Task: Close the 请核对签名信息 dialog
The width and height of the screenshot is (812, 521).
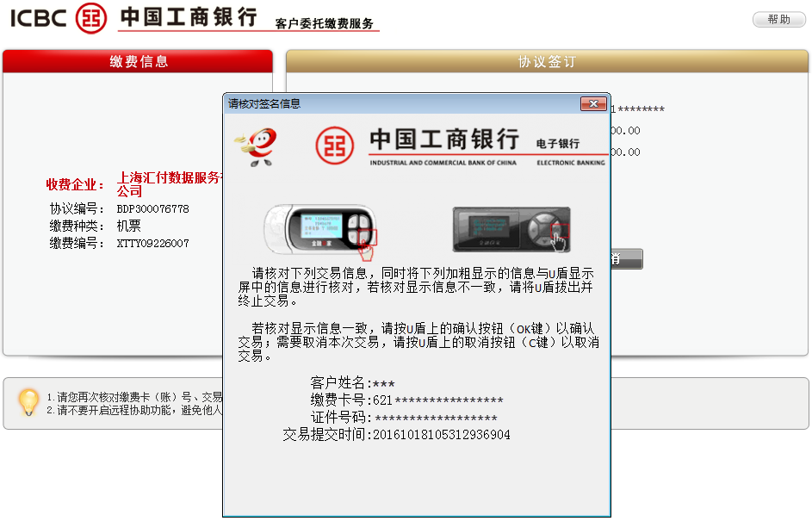Action: pos(593,103)
